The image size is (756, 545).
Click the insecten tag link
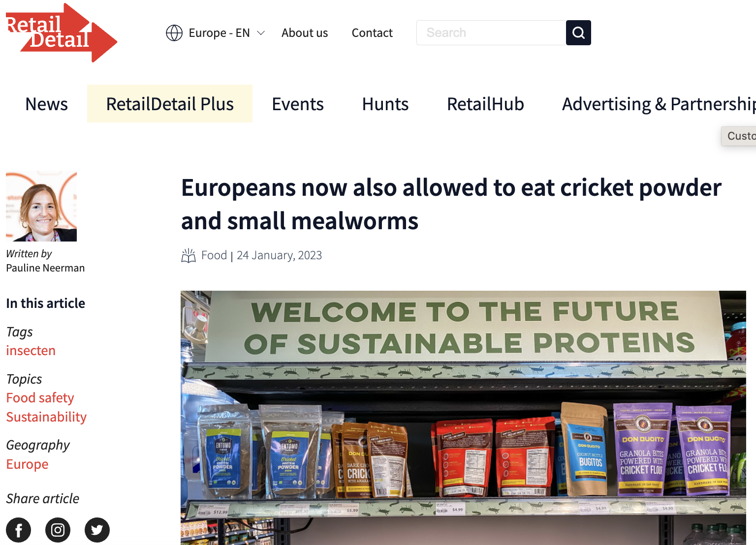31,350
